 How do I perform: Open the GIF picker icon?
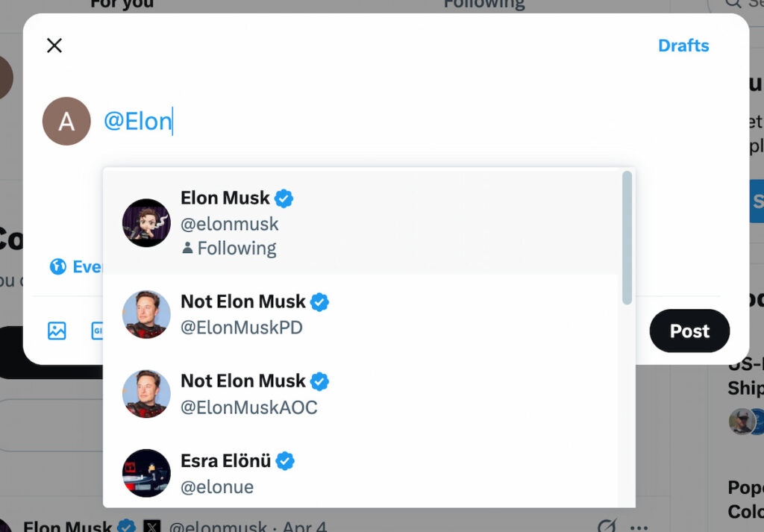(97, 331)
